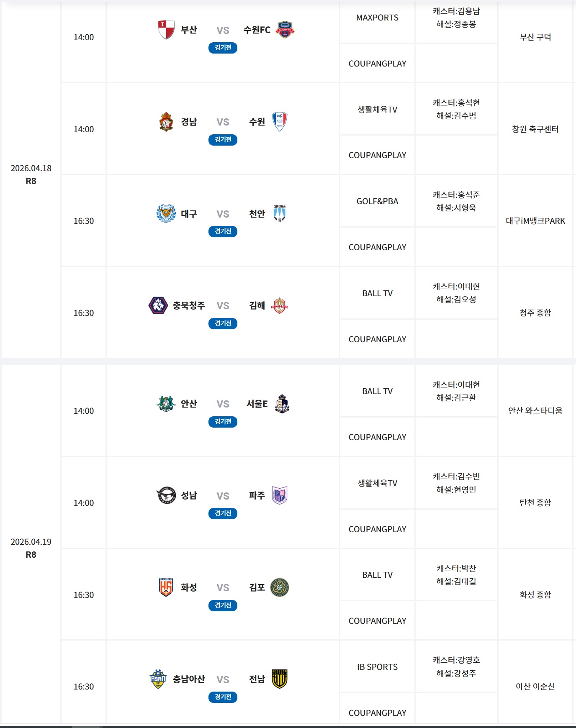Click the Suwon FC team emblem
Image resolution: width=576 pixels, height=728 pixels.
coord(285,30)
